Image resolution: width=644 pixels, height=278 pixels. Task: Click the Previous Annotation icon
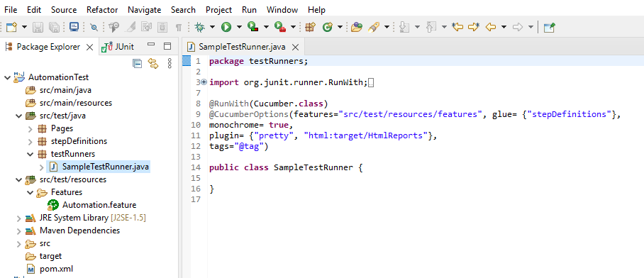click(x=431, y=27)
